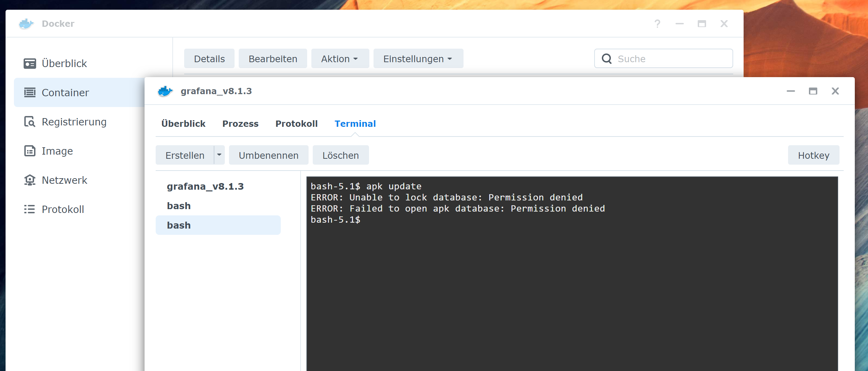The height and width of the screenshot is (371, 868).
Task: Switch to the Prozess tab
Action: (x=240, y=124)
